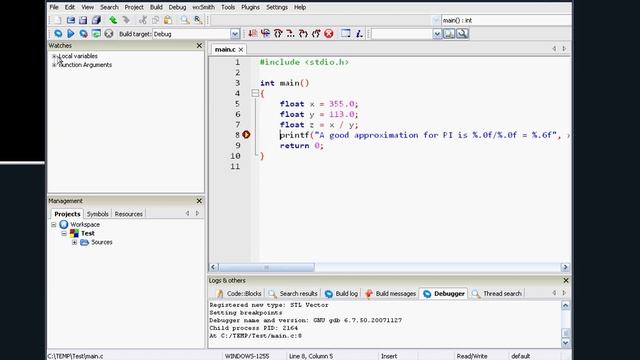Switch to the Symbols tab
Screen dimensions: 640x360
tap(98, 214)
